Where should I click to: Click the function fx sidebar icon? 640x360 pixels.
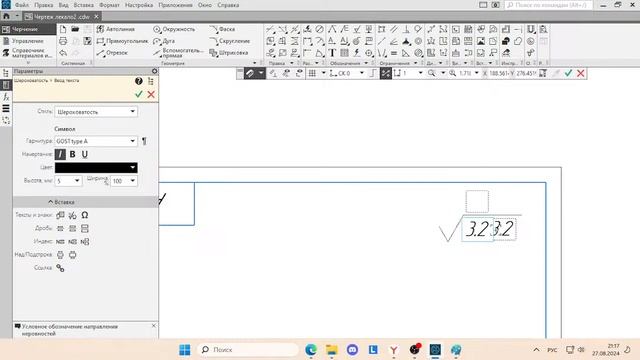[x=6, y=97]
